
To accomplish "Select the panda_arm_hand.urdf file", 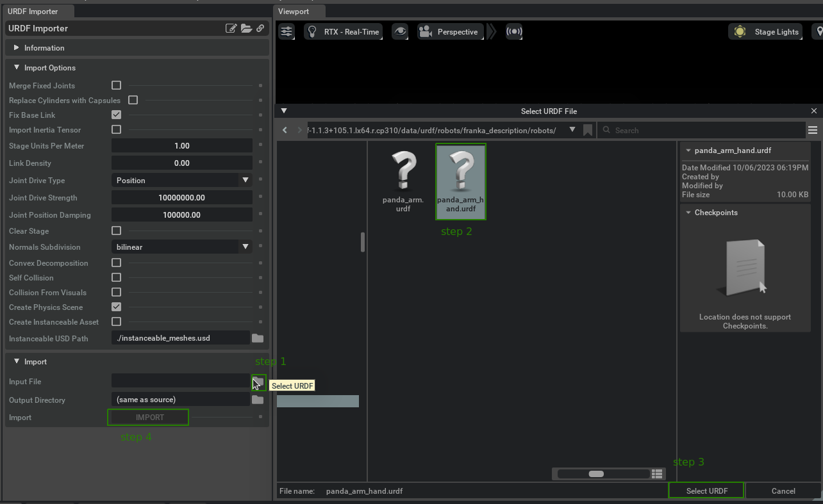I will coord(461,181).
